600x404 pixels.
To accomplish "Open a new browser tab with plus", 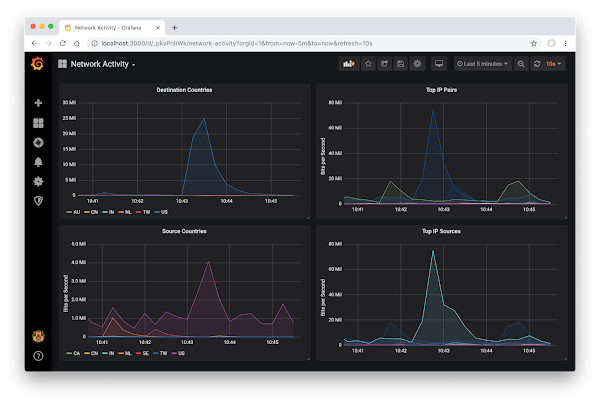I will pyautogui.click(x=174, y=28).
